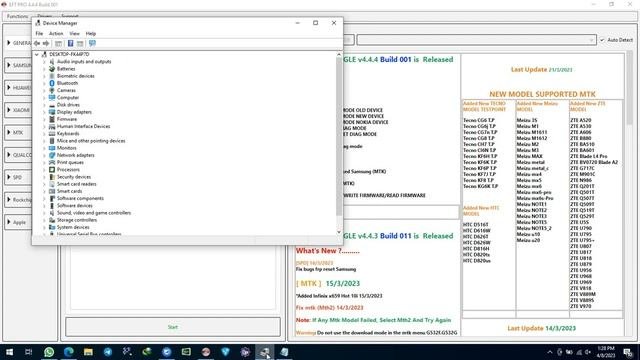The width and height of the screenshot is (640, 360).
Task: Select the Batteries category icon
Action: point(52,69)
